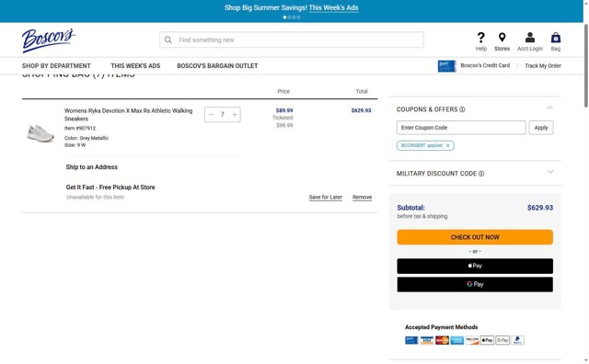Click the Boscov's logo
Screen dimensions: 589x364
(49, 40)
